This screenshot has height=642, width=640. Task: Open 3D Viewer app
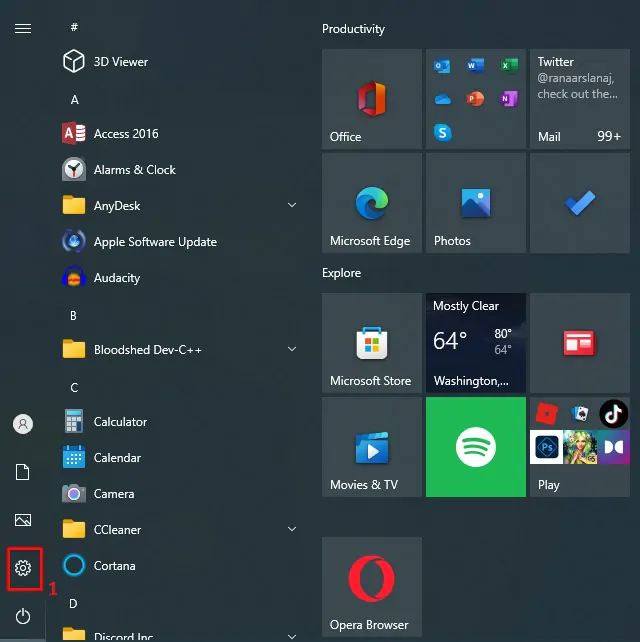click(179, 62)
